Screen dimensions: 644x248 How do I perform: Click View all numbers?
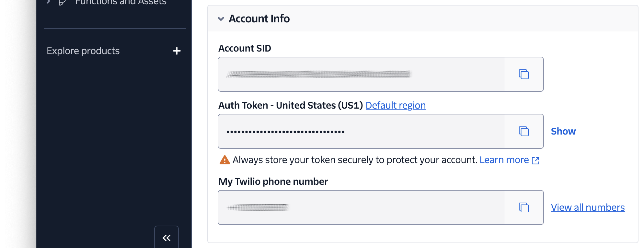pos(588,207)
